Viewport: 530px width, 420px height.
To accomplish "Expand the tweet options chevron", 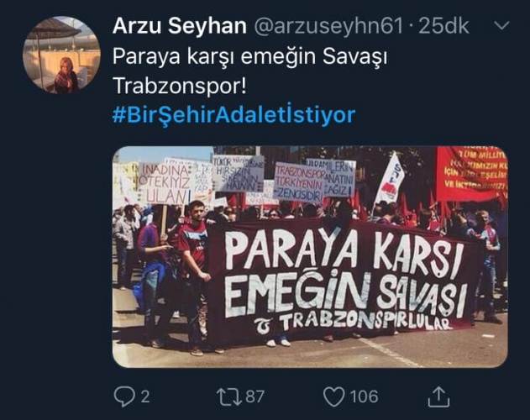I will [501, 25].
